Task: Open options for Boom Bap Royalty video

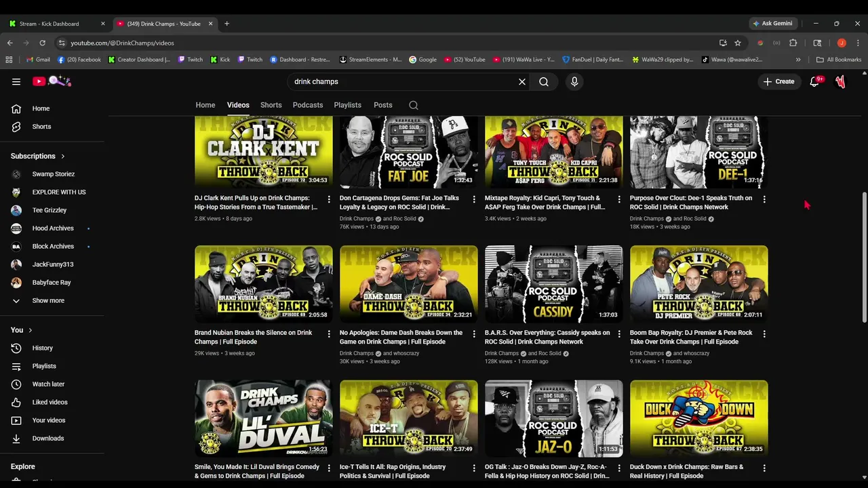Action: (x=764, y=334)
